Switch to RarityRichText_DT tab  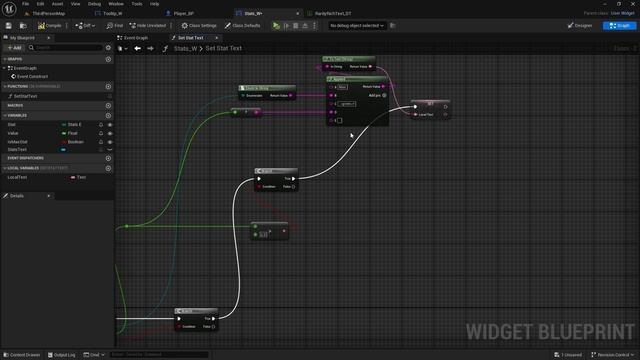[333, 13]
